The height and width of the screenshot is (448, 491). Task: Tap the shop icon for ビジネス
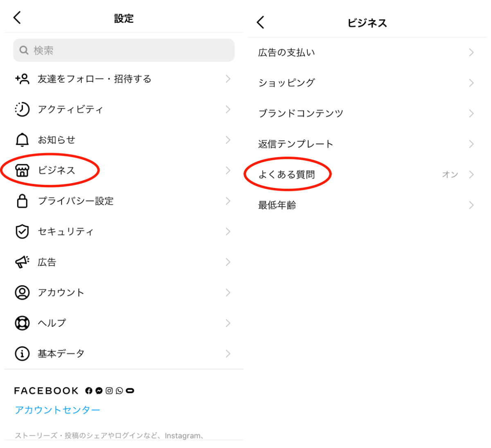click(x=22, y=170)
